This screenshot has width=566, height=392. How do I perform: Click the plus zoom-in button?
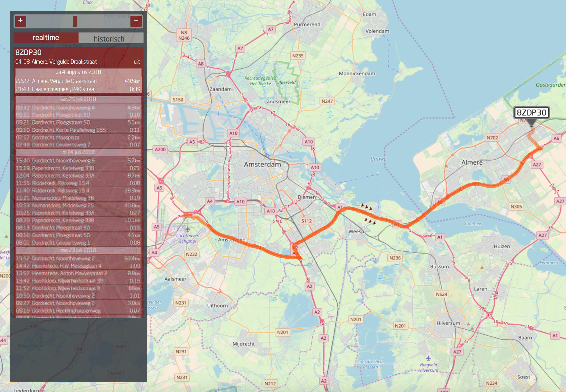(20, 21)
